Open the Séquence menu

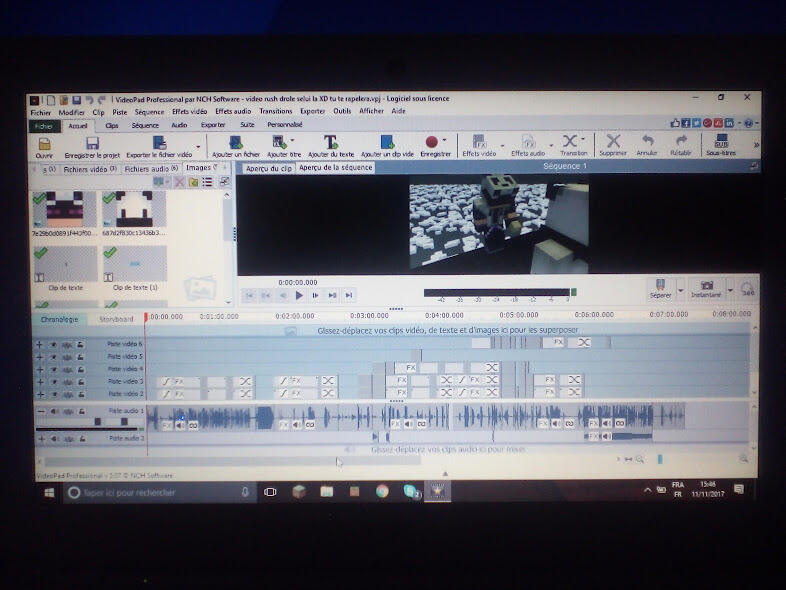[148, 112]
